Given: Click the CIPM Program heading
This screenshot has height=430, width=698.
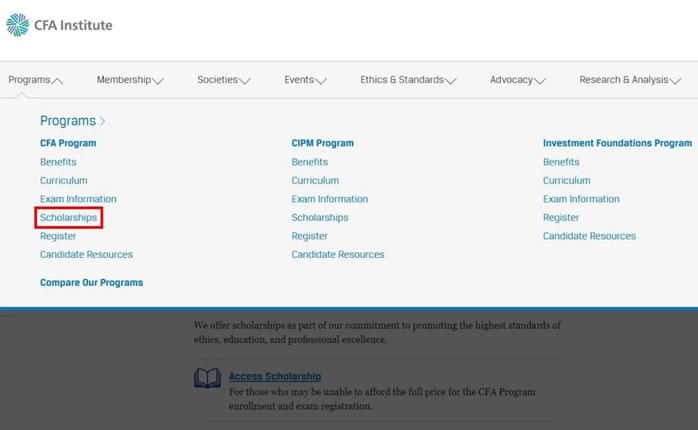Looking at the screenshot, I should tap(322, 143).
